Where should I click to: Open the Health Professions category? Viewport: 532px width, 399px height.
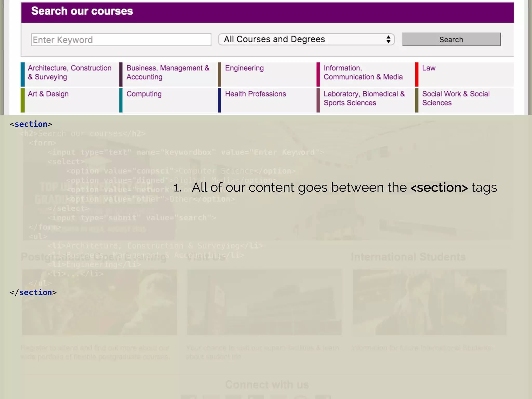(x=255, y=94)
